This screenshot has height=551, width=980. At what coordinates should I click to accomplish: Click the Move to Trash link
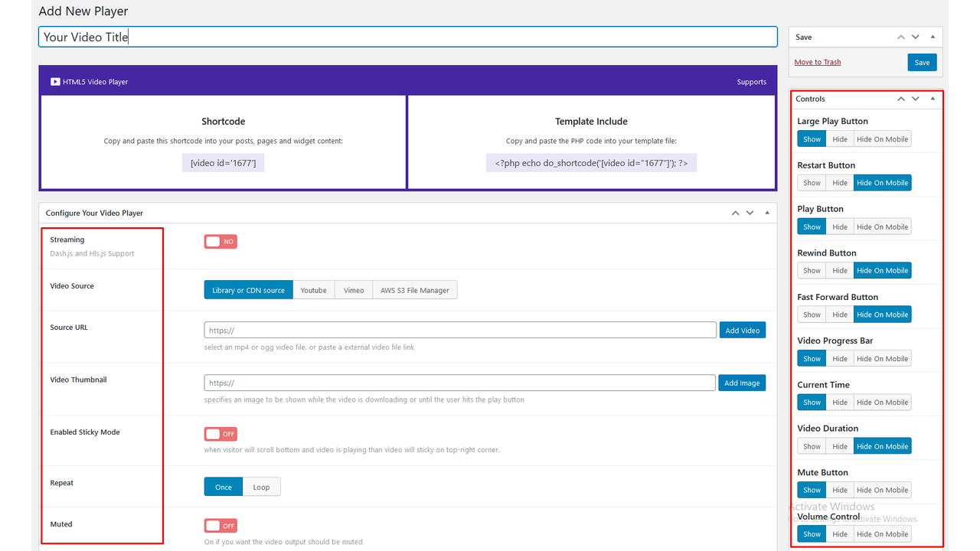tap(817, 62)
